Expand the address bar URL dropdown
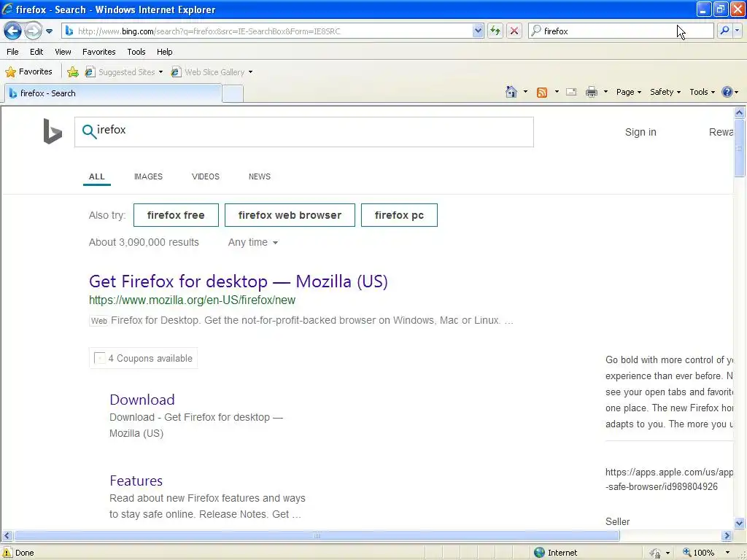Screen dimensions: 747x560 [x=478, y=31]
